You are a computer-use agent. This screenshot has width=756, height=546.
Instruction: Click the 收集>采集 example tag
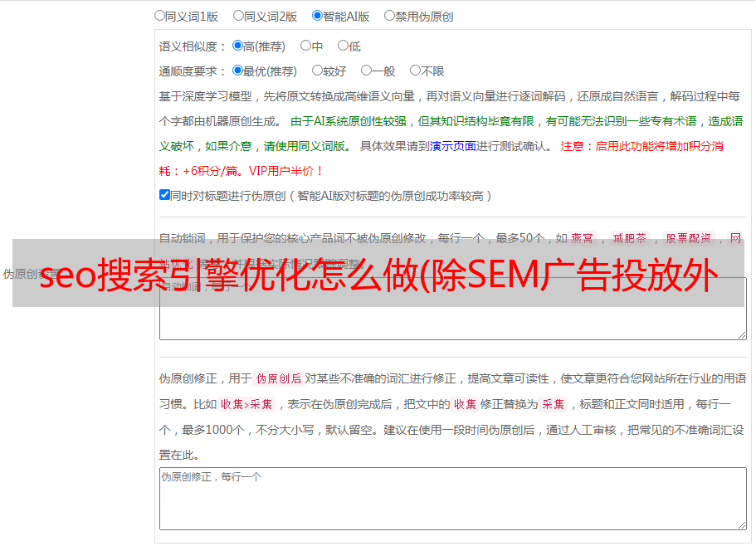point(246,404)
